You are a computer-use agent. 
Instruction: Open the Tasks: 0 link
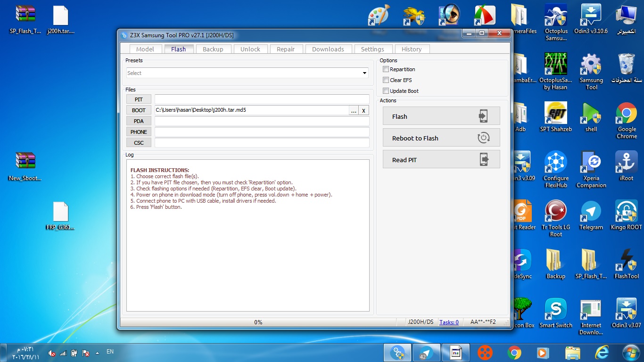point(449,322)
